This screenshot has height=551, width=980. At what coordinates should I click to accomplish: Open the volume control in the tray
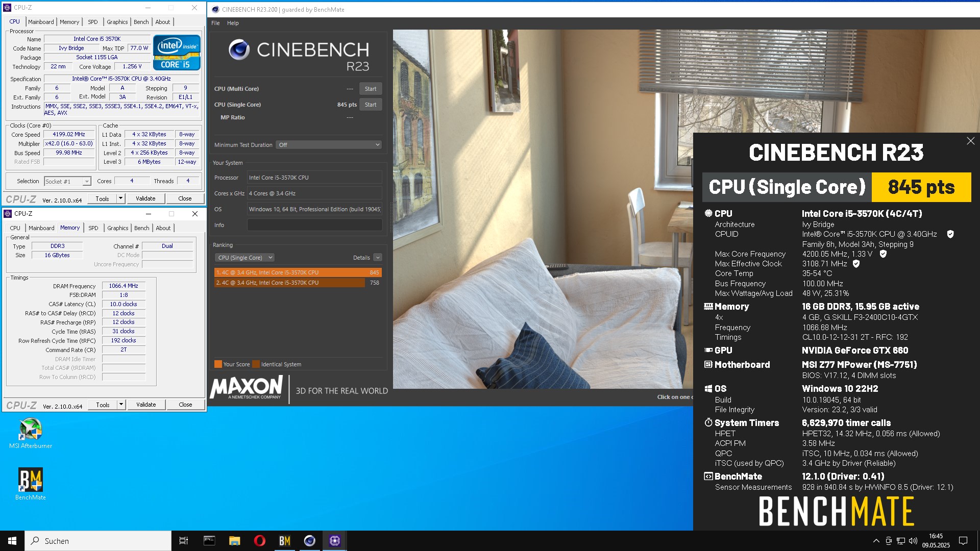pyautogui.click(x=913, y=541)
